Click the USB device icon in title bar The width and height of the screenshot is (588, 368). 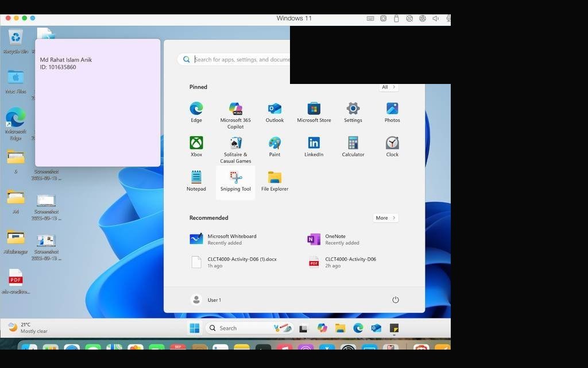pyautogui.click(x=396, y=18)
